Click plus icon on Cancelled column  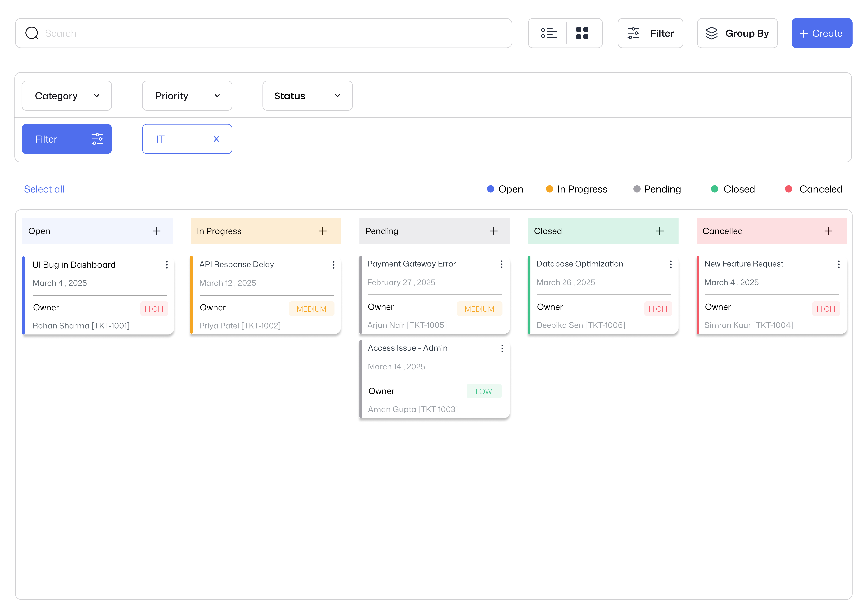(x=828, y=231)
